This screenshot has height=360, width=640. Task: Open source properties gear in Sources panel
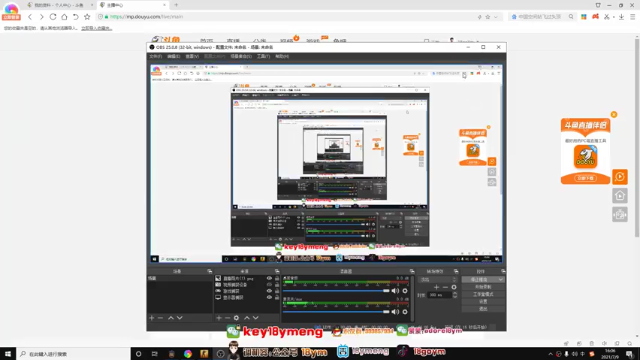tap(236, 318)
